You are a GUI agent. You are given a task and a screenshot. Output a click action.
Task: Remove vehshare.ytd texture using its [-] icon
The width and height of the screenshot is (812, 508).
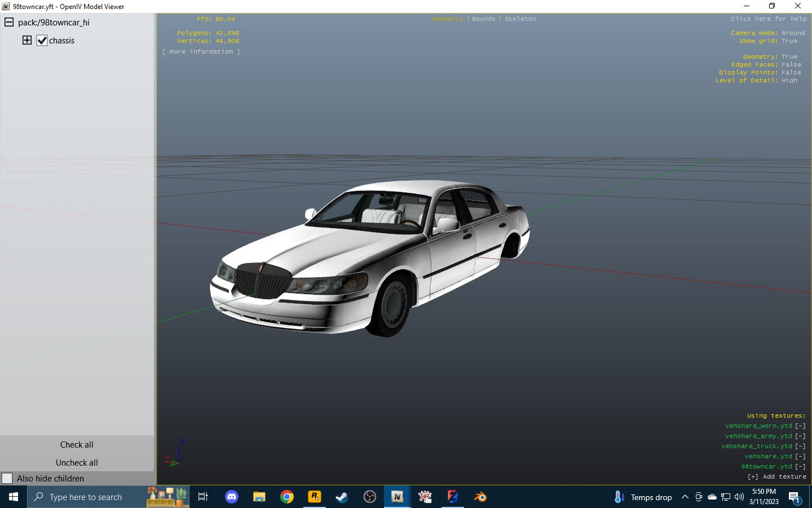pos(800,456)
